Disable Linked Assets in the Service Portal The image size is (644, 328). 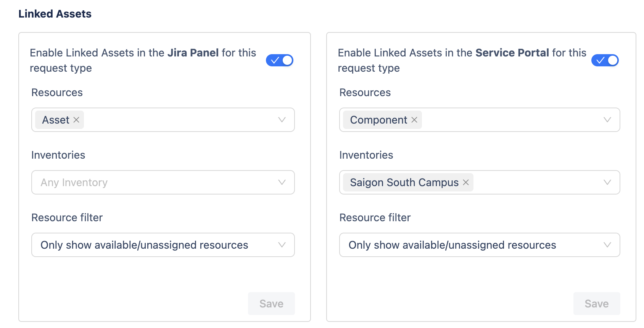pyautogui.click(x=605, y=60)
